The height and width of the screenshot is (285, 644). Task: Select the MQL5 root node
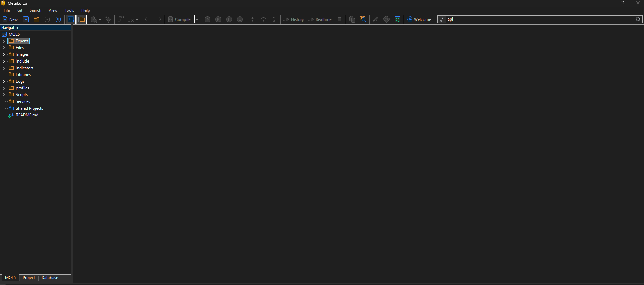point(14,34)
